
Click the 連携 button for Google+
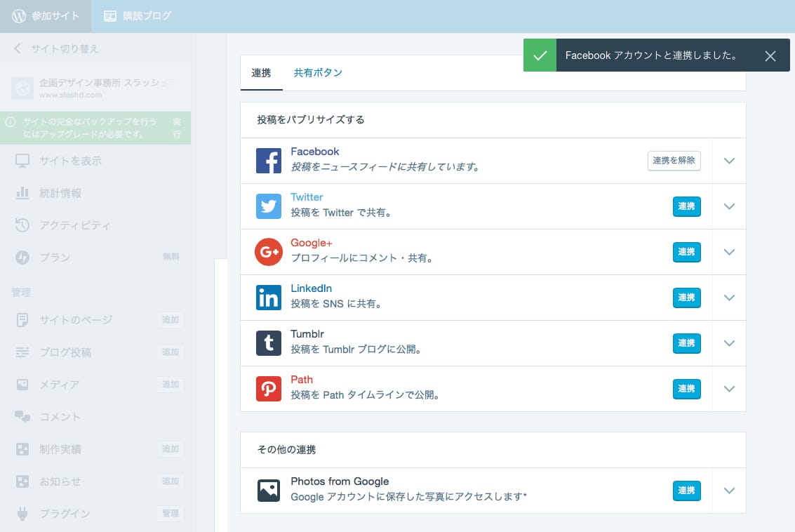point(686,252)
